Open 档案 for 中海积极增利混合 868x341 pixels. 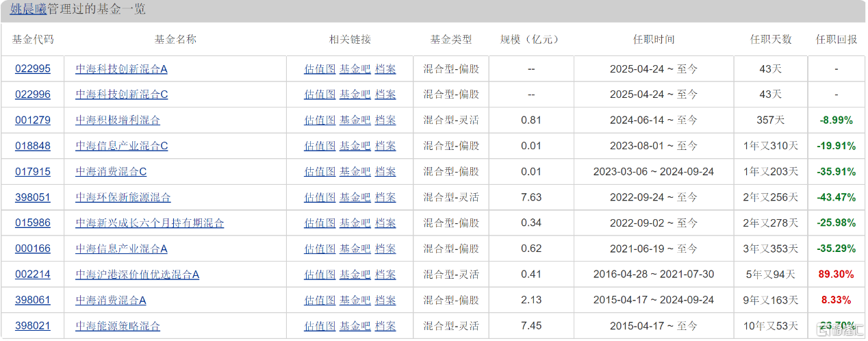tap(385, 121)
